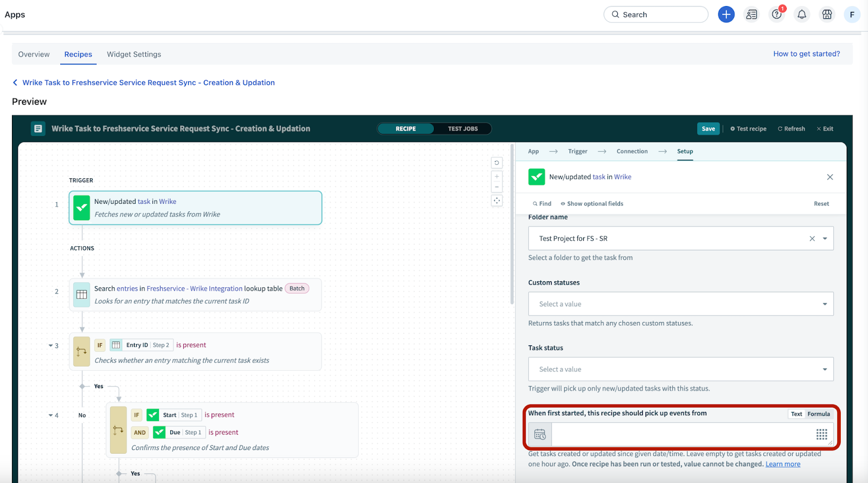
Task: Open the data pill grid icon
Action: point(821,434)
